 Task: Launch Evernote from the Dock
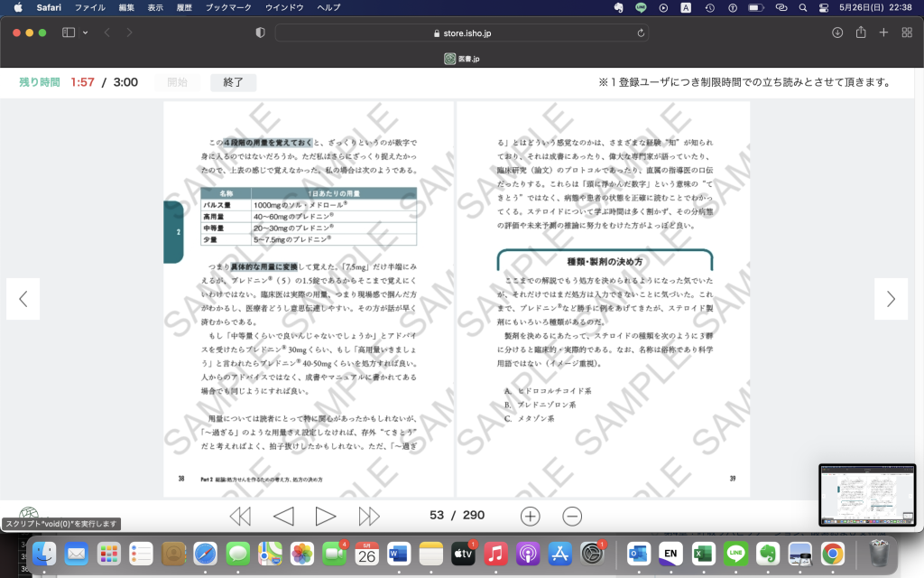click(x=769, y=553)
